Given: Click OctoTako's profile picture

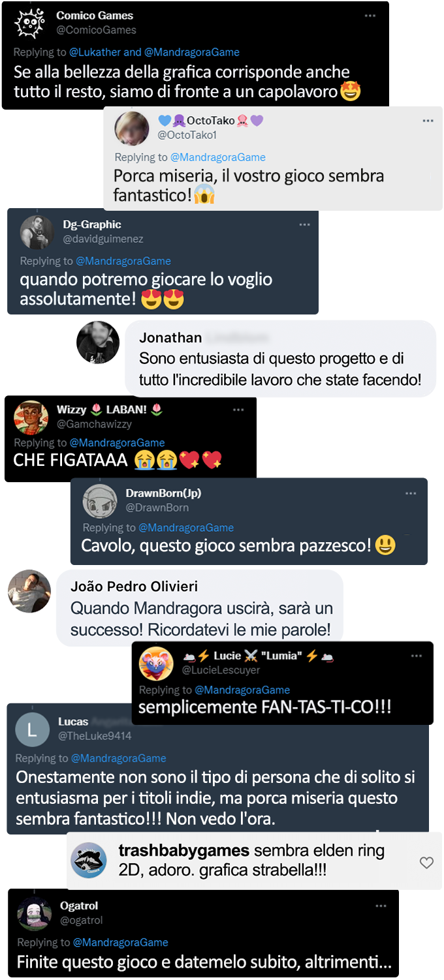Looking at the screenshot, I should (132, 128).
